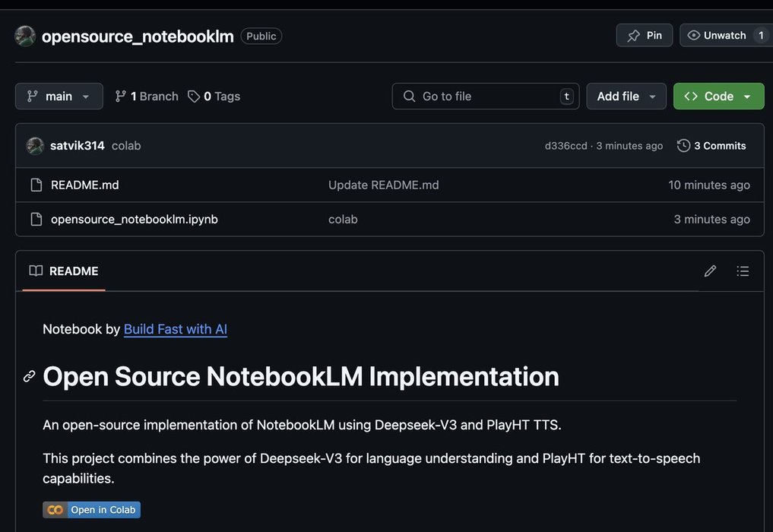The image size is (773, 532).
Task: Click the heading anchor link icon
Action: click(x=30, y=376)
